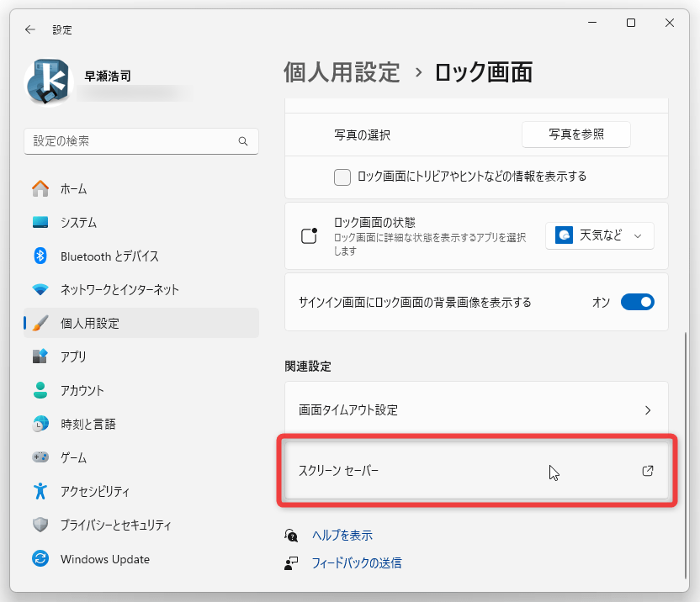Select プライバシーとセキュリティ menu item
This screenshot has width=700, height=602.
tap(141, 525)
